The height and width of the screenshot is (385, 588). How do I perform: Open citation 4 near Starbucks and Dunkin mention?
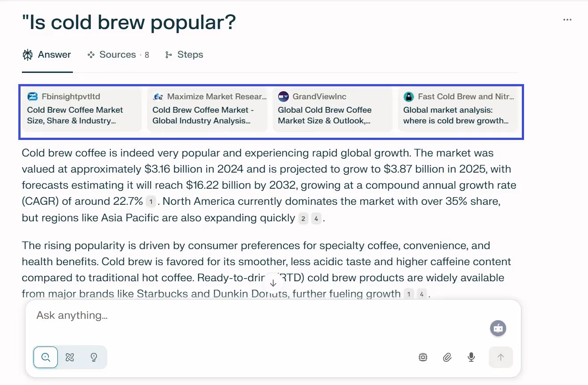point(421,294)
